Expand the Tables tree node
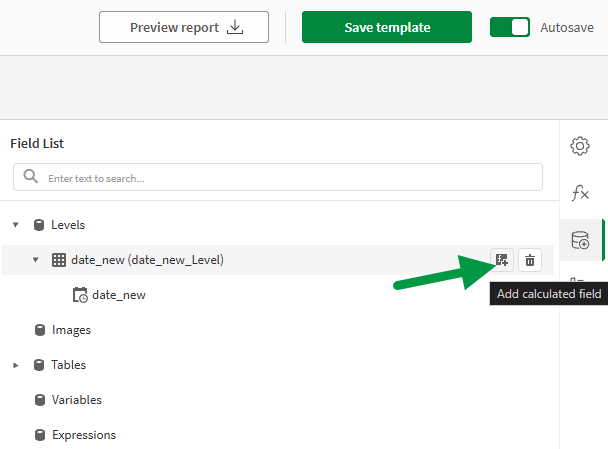The width and height of the screenshot is (608, 449). click(16, 365)
